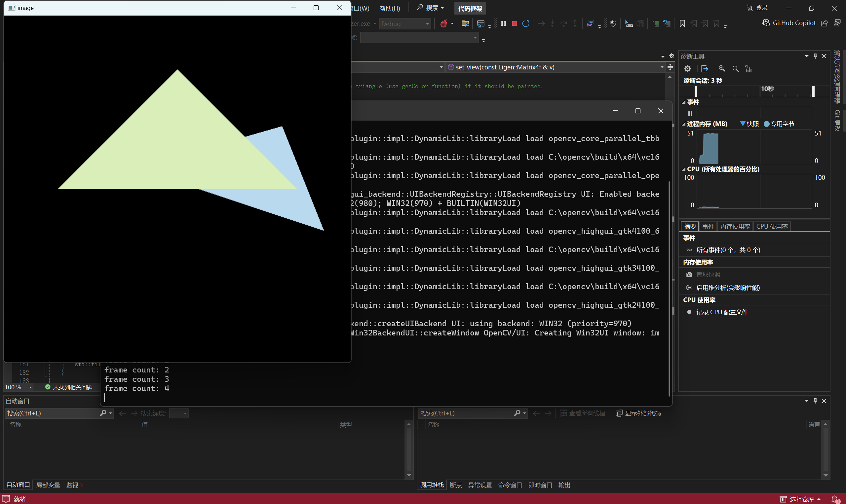Image resolution: width=846 pixels, height=504 pixels.
Task: Click the share icon beside Copilot
Action: (x=824, y=23)
